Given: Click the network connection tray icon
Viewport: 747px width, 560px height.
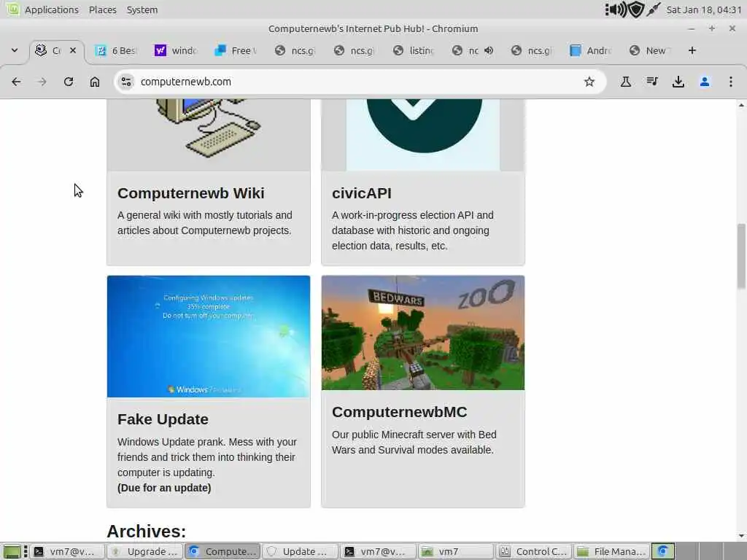Looking at the screenshot, I should [x=653, y=9].
